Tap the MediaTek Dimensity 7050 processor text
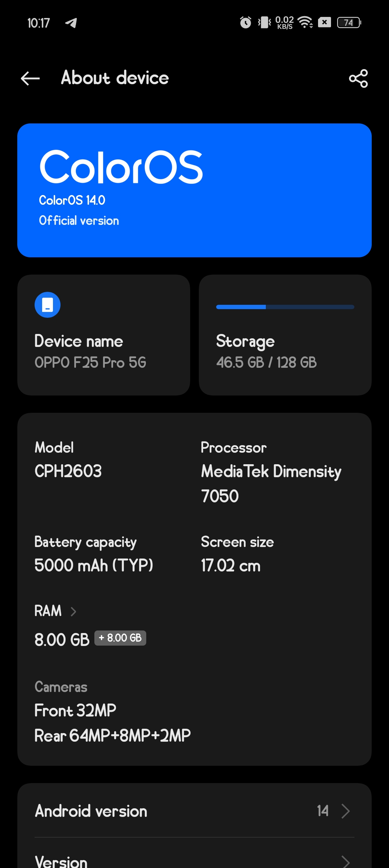Image resolution: width=389 pixels, height=868 pixels. 271,483
